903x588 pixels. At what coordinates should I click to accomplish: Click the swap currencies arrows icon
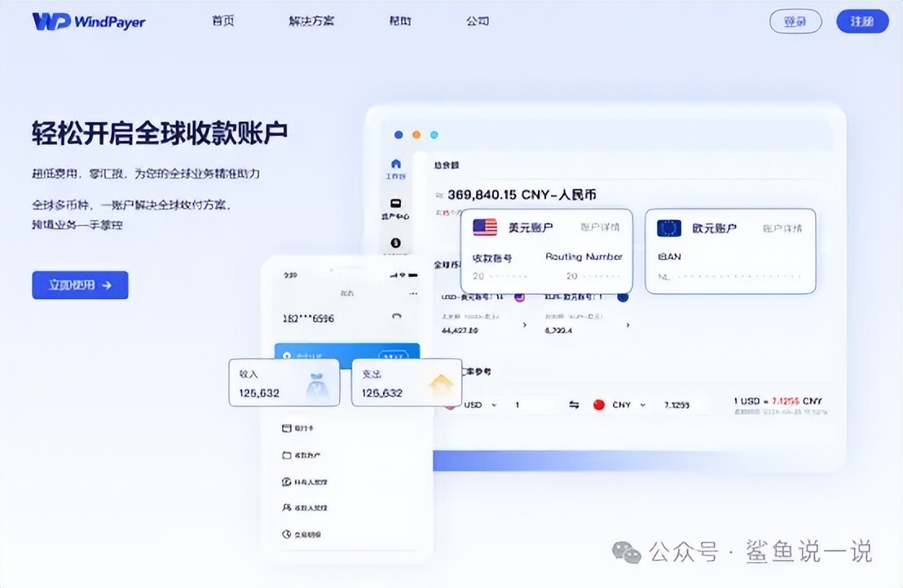click(x=574, y=405)
